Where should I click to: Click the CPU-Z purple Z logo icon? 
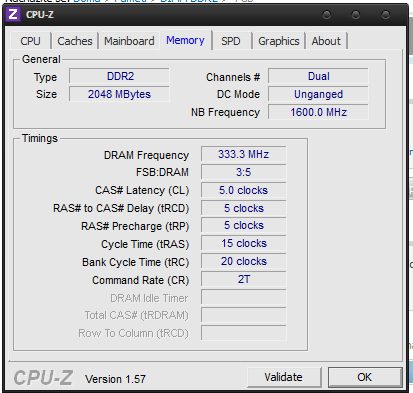[13, 14]
